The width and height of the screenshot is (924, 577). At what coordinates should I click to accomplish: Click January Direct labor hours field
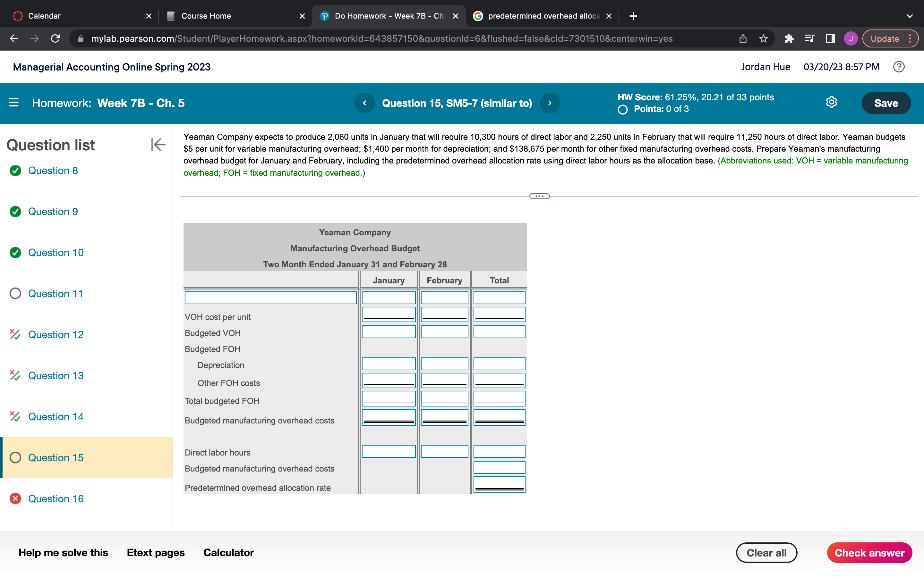click(388, 451)
